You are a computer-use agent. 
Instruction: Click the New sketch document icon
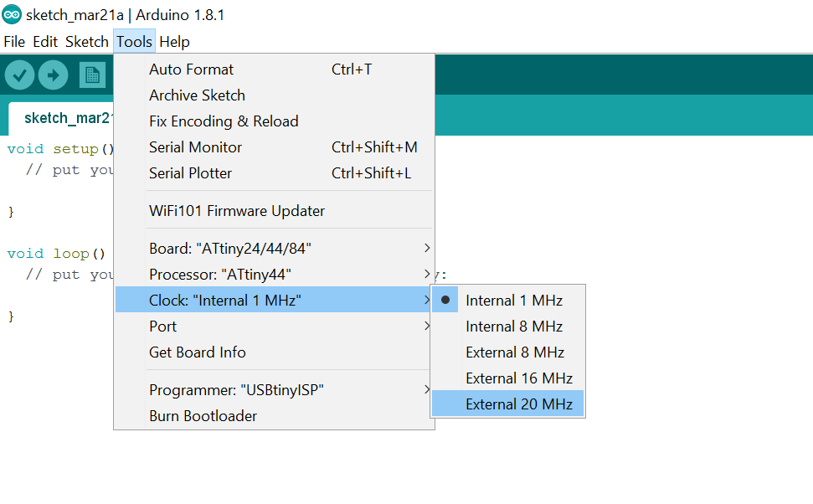92,75
